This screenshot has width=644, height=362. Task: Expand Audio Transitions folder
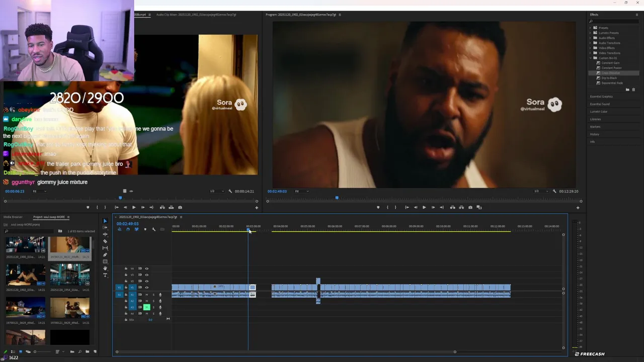pos(590,43)
